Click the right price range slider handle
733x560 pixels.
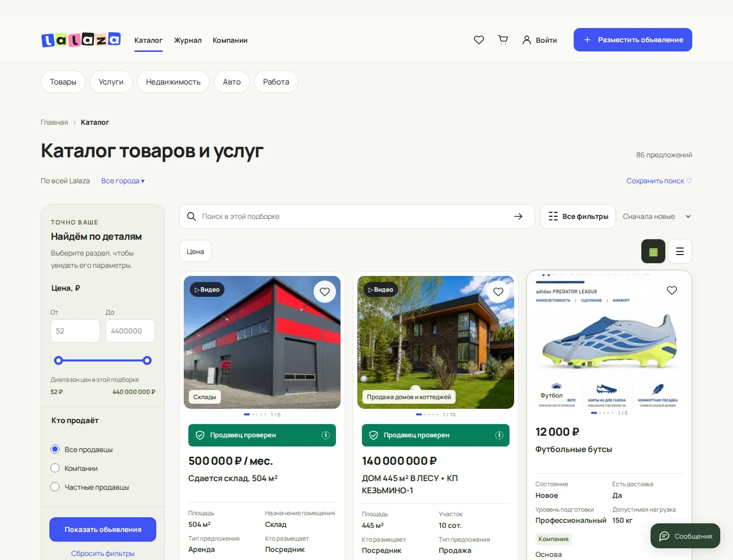pyautogui.click(x=147, y=360)
